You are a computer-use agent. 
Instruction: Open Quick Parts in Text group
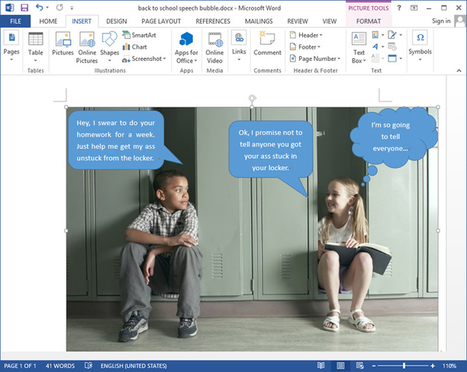tap(375, 35)
